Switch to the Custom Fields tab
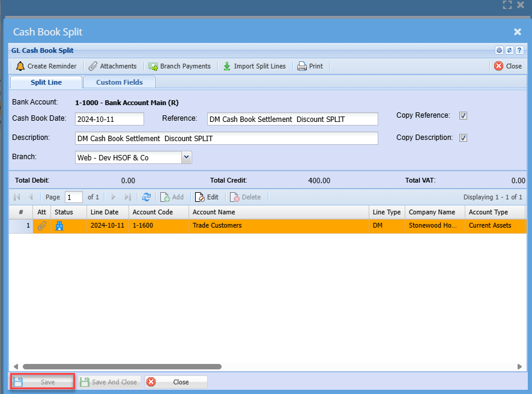The image size is (532, 394). coord(119,82)
